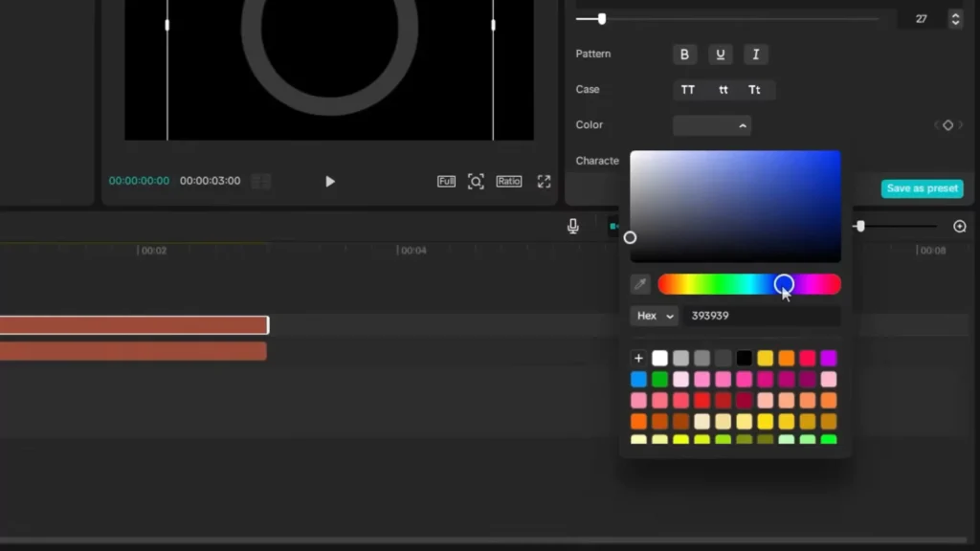Set case to title case Tt
980x551 pixels.
(x=754, y=90)
